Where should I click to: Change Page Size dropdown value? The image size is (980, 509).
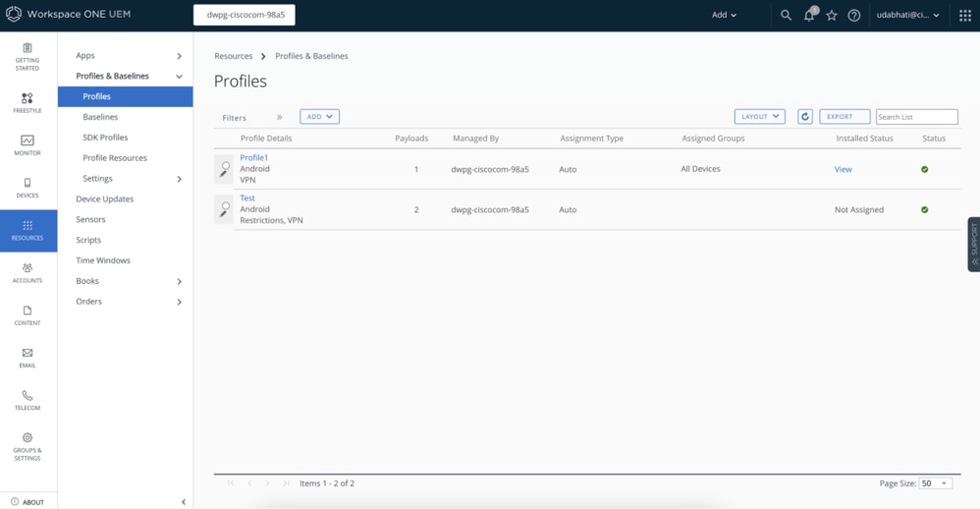point(935,483)
